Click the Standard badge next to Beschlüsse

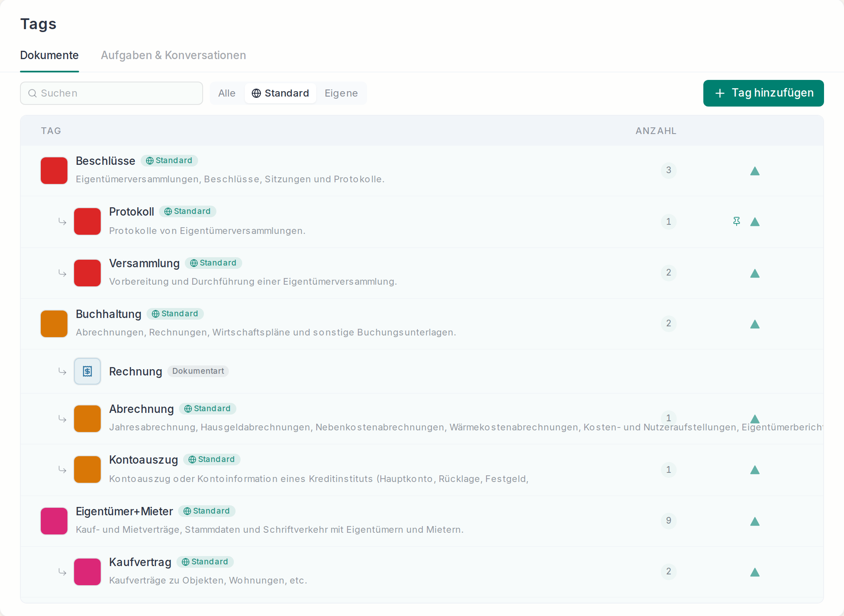169,161
